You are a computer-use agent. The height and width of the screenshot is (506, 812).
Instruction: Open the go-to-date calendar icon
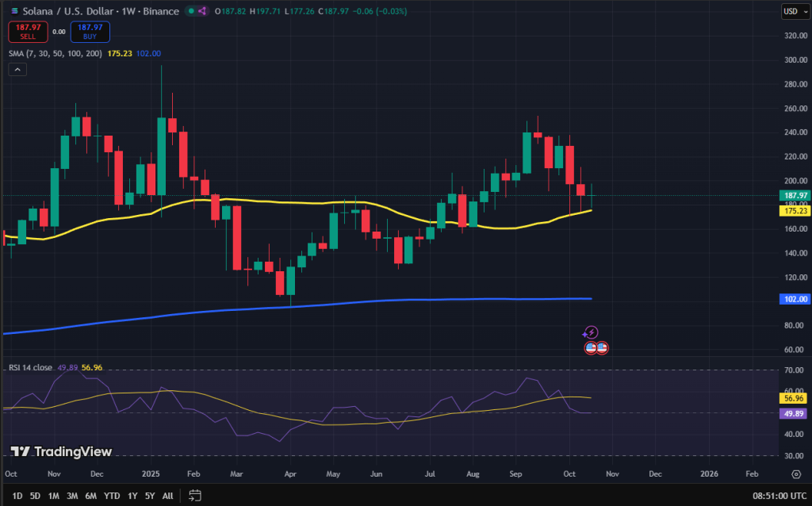pos(195,496)
